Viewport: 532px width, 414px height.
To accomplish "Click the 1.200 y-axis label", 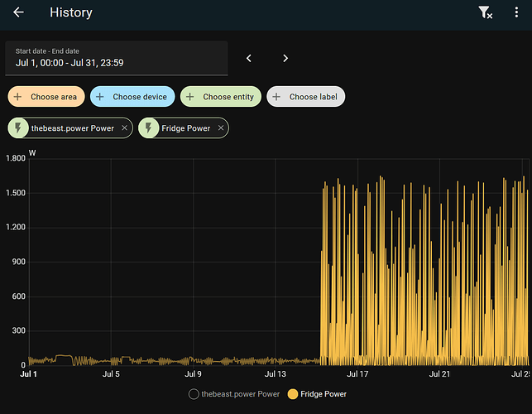I will pos(15,227).
